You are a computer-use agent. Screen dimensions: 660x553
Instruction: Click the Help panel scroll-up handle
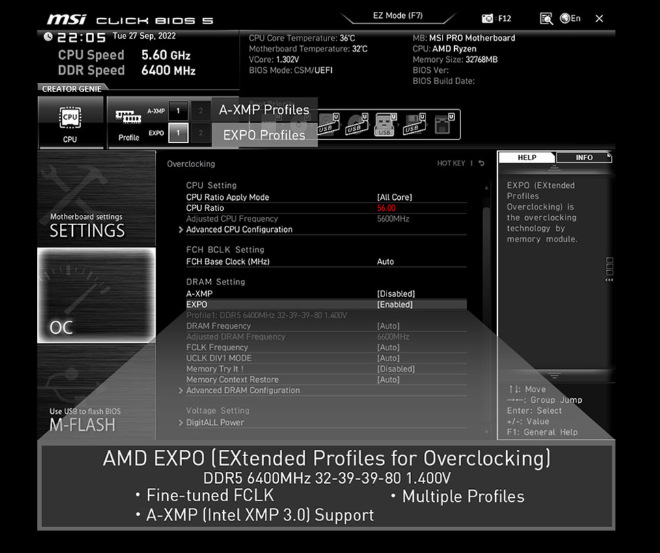tap(554, 167)
